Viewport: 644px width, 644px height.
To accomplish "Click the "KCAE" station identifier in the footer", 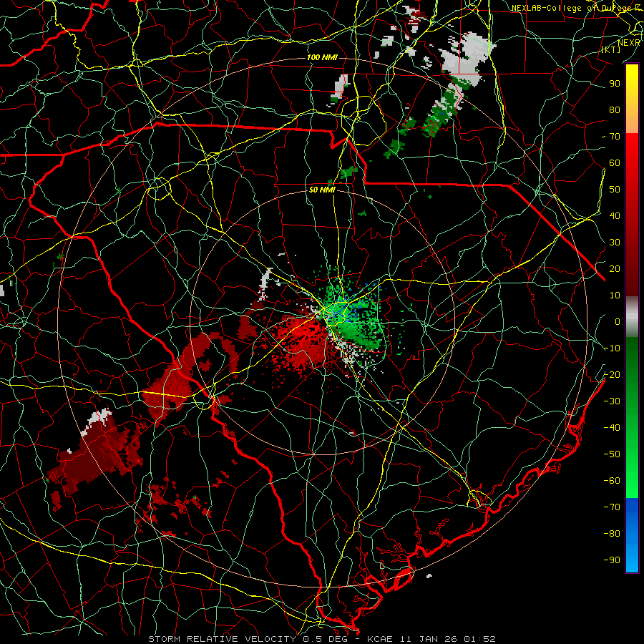I will click(x=380, y=639).
